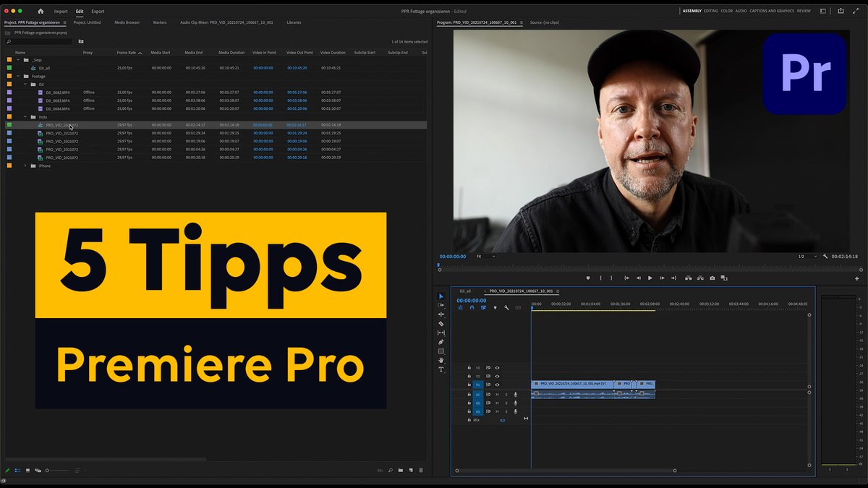The width and height of the screenshot is (868, 488).
Task: Switch to COLOR workspace
Action: pos(726,11)
